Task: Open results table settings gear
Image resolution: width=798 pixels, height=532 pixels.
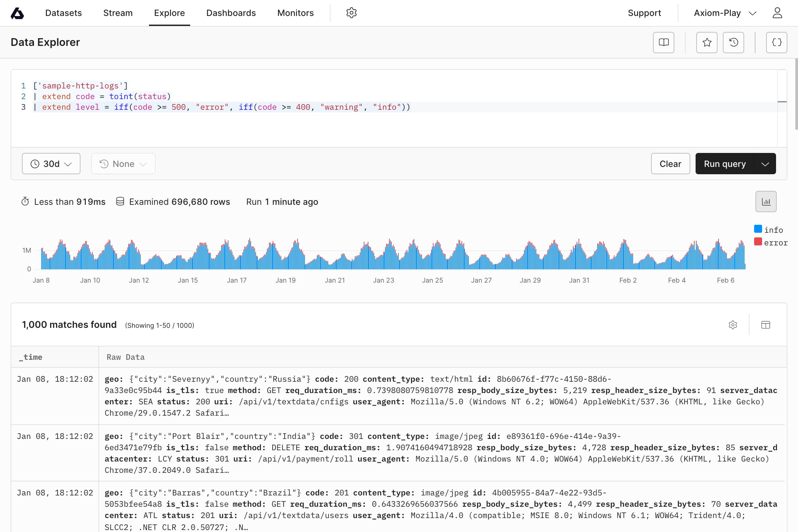Action: coord(732,325)
